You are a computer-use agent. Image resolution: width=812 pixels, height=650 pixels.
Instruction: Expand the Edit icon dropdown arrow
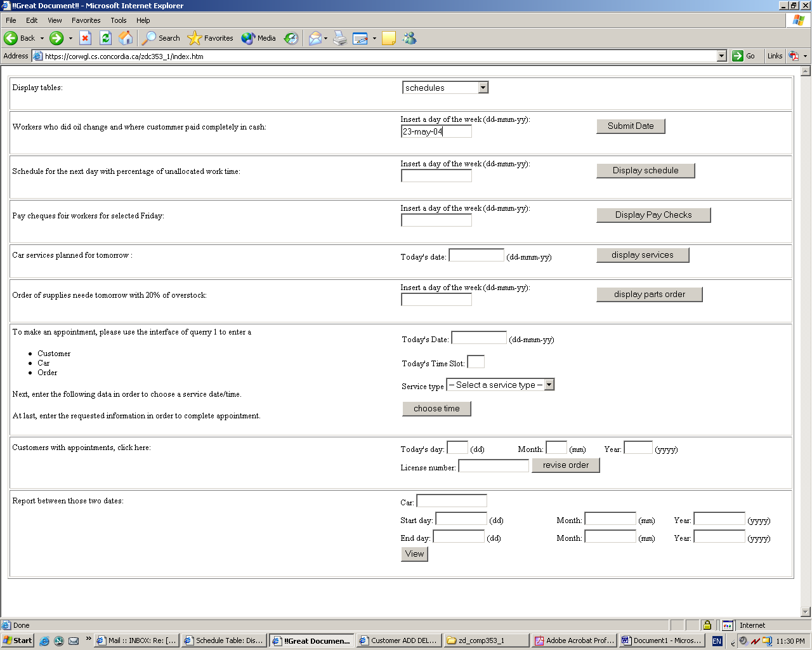click(374, 38)
